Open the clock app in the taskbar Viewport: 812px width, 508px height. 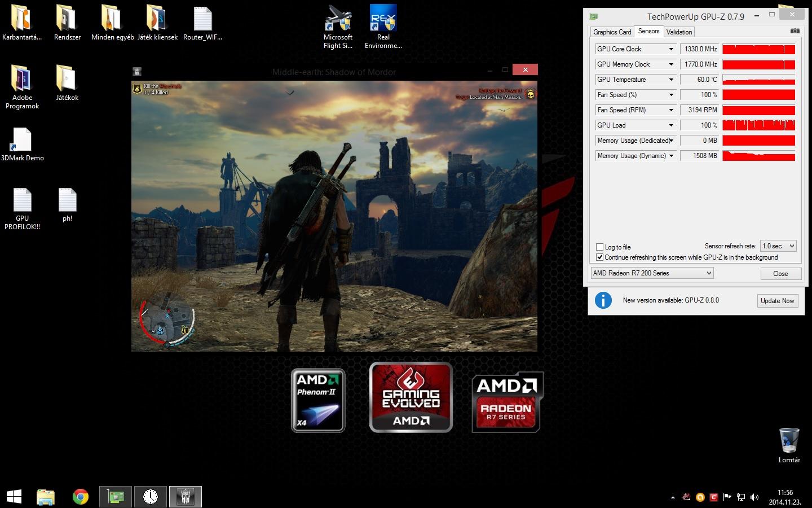click(151, 497)
